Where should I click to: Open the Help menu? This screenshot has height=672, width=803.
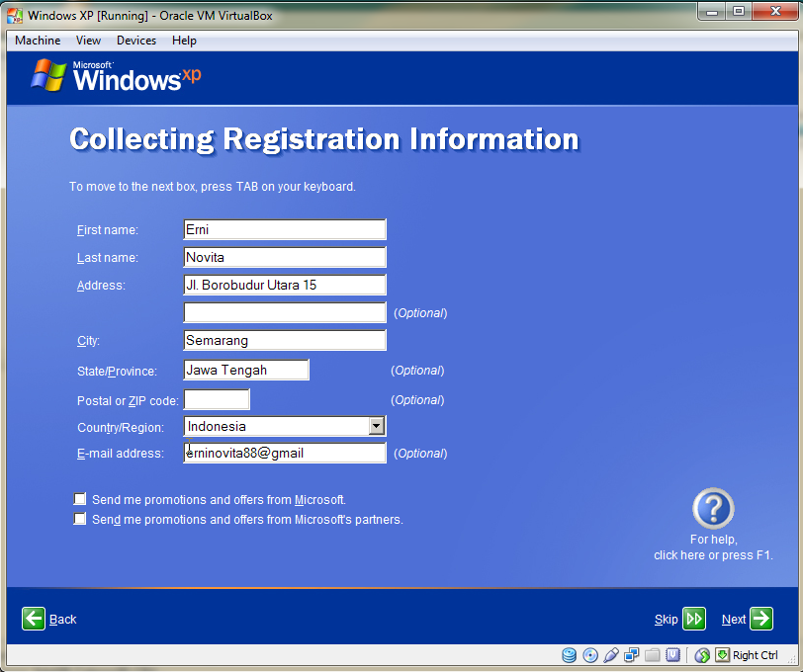pyautogui.click(x=184, y=41)
